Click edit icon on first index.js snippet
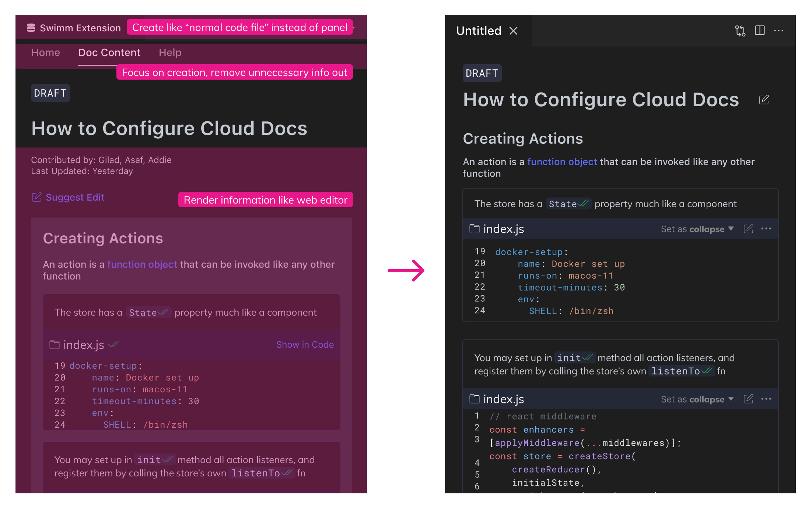Image resolution: width=812 pixels, height=514 pixels. pos(748,229)
